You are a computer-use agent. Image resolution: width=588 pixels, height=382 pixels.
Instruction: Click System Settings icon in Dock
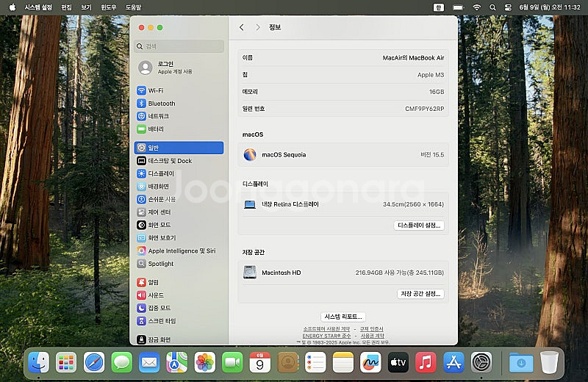(481, 362)
